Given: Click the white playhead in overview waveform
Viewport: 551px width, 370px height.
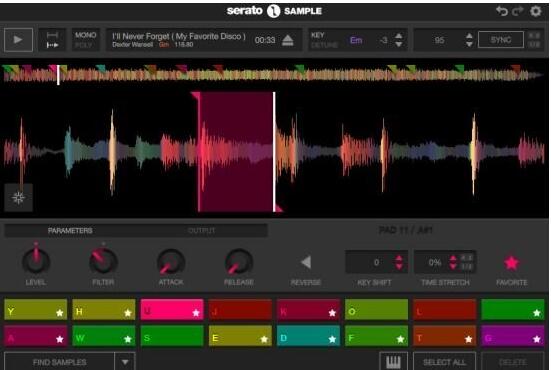Looking at the screenshot, I should coord(58,75).
